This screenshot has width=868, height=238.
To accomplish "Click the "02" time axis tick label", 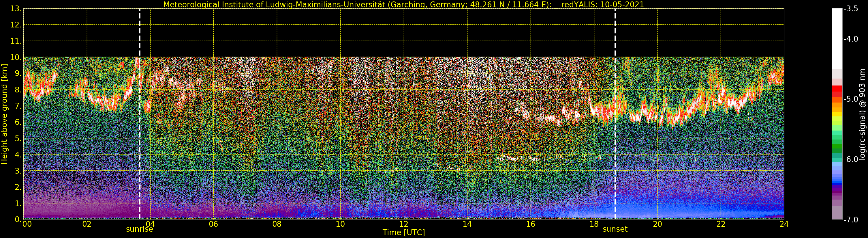I will point(87,224).
